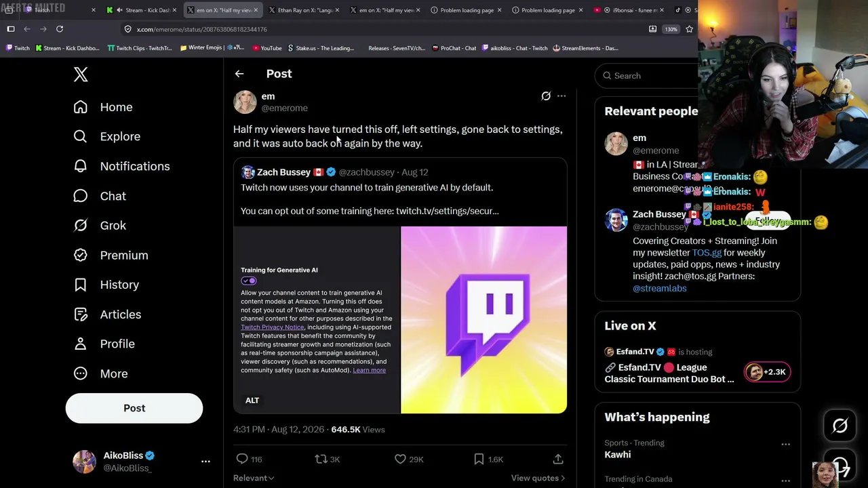Screen dimensions: 868x488
Task: Go to your Profile page
Action: pyautogui.click(x=104, y=344)
